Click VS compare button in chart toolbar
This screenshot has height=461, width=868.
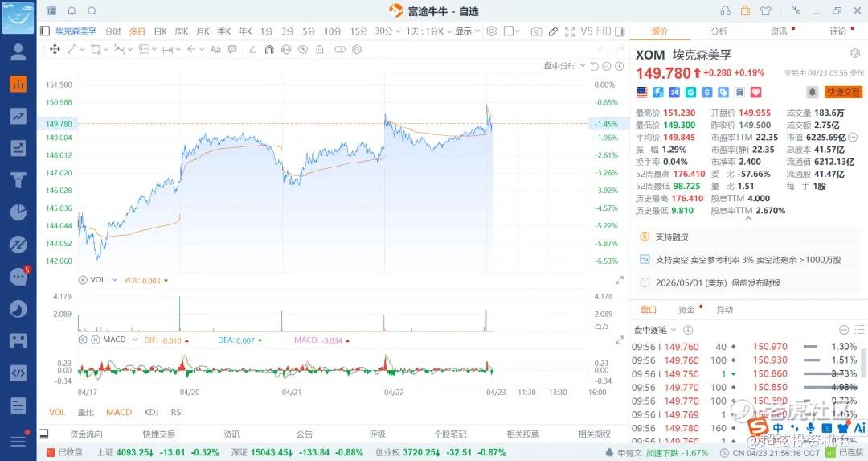tap(586, 31)
